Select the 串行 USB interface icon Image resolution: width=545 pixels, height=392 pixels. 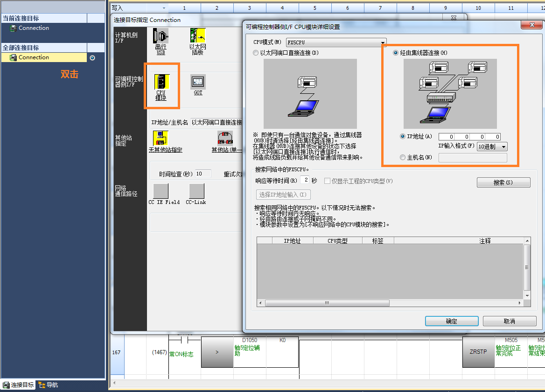click(x=161, y=36)
